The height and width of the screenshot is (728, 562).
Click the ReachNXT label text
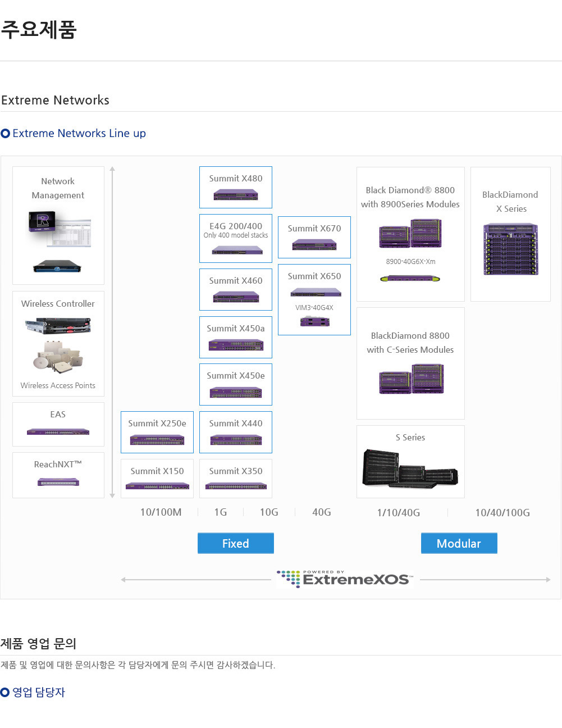tap(58, 464)
